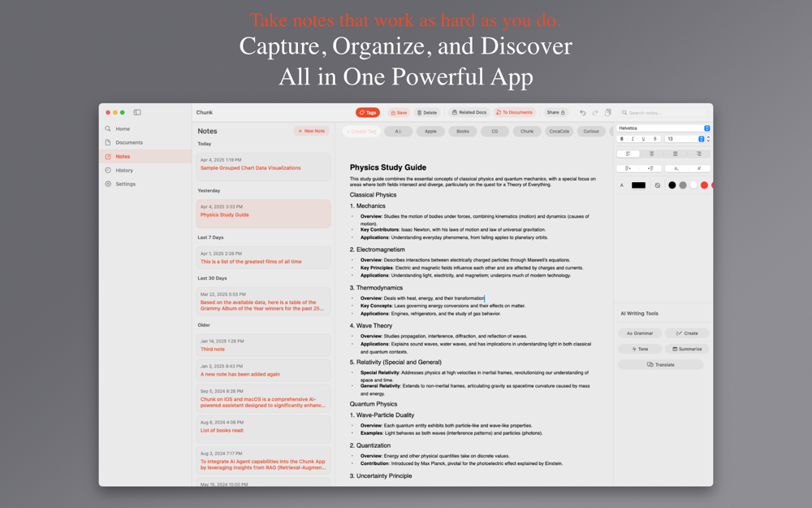
Task: Save the current note
Action: (399, 112)
